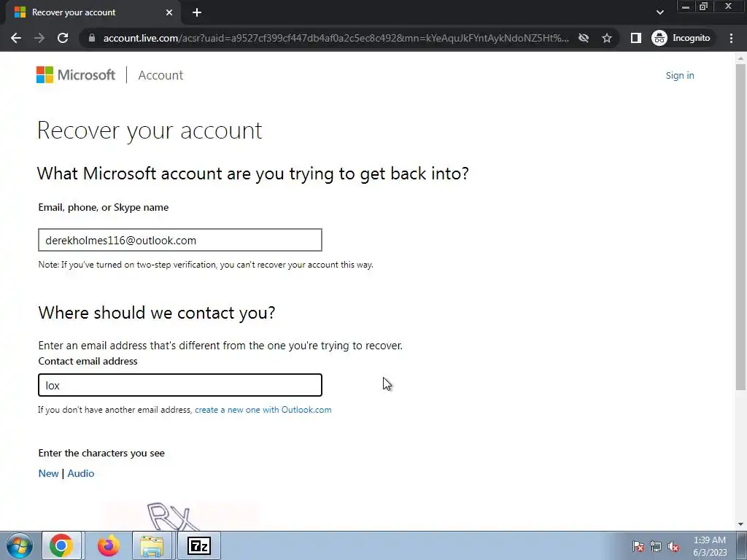Open Chrome from the taskbar
Viewport: 747px width, 560px height.
[61, 545]
